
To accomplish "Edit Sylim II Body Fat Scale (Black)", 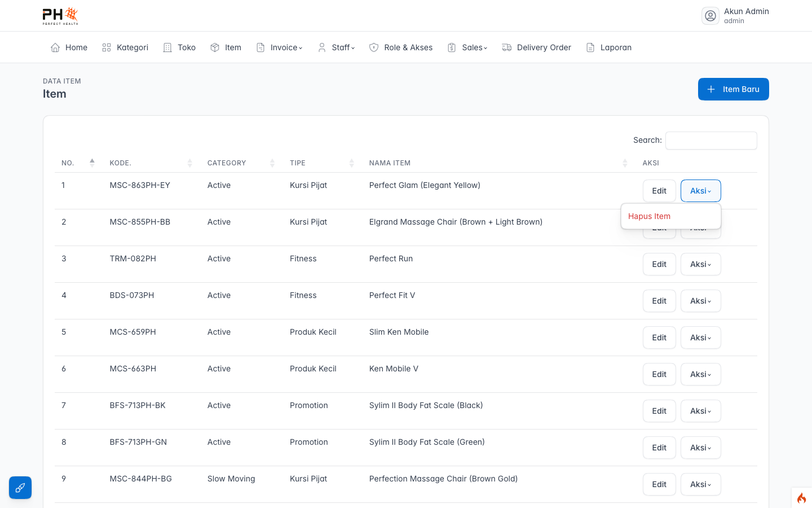I will click(659, 411).
